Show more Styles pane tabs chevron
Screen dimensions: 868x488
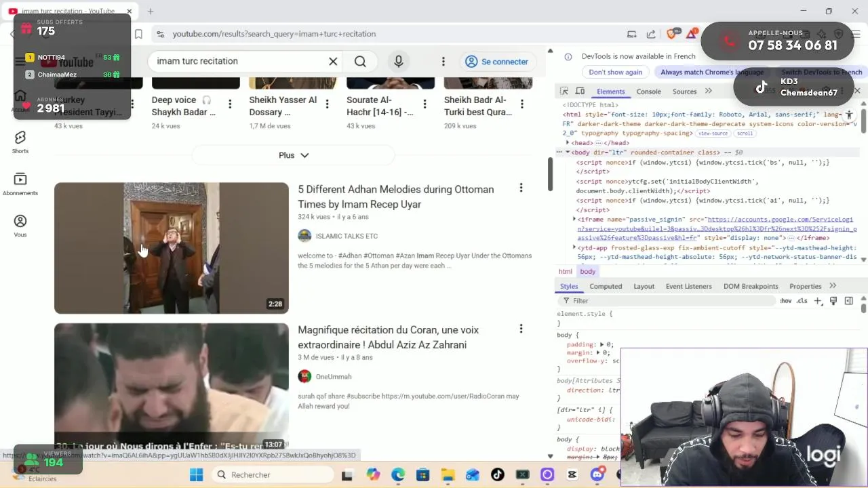click(833, 286)
